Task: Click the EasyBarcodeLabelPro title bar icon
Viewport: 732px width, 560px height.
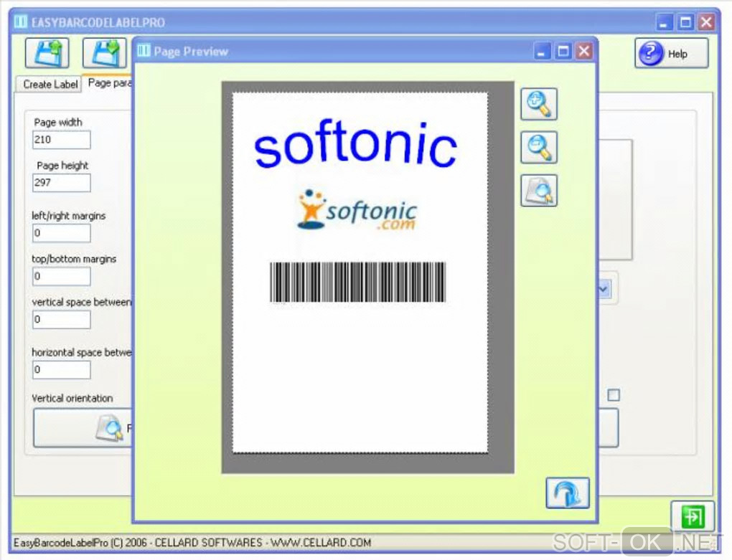Action: (21, 22)
